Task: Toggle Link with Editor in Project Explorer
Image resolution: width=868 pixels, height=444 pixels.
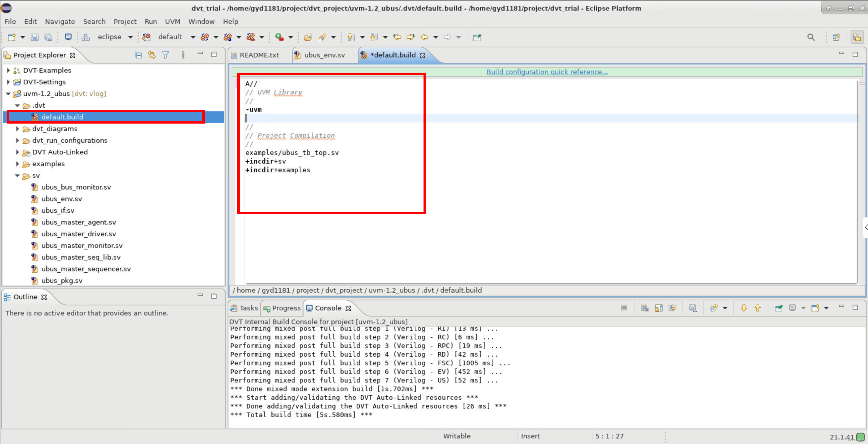Action: tap(152, 55)
